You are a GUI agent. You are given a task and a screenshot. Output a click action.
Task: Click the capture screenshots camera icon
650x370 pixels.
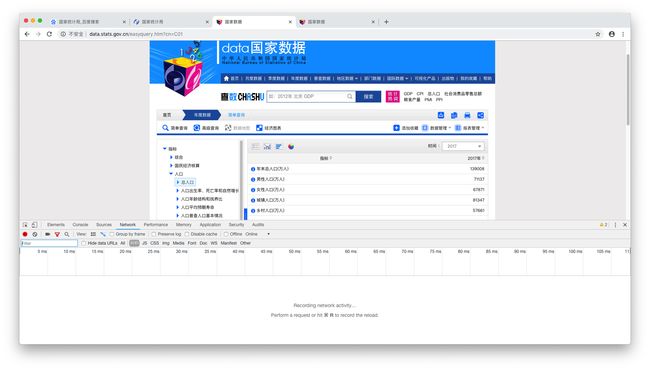48,234
